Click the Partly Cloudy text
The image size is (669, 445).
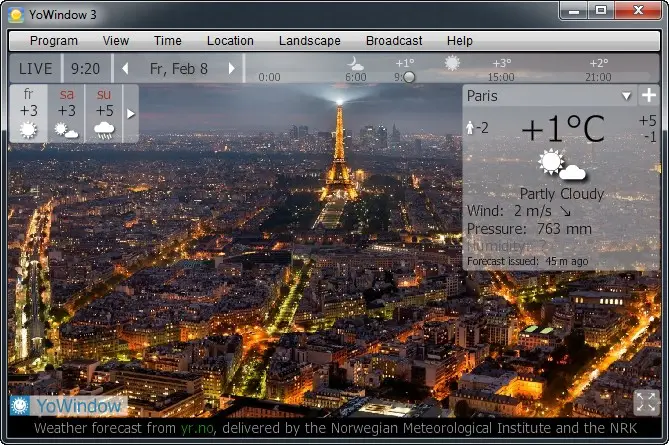[x=561, y=194]
